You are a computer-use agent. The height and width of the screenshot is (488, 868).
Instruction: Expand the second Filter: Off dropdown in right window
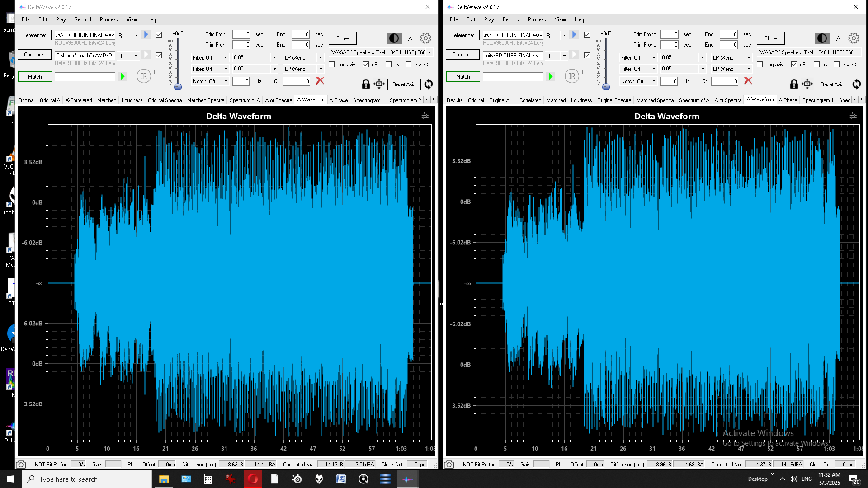pos(638,69)
